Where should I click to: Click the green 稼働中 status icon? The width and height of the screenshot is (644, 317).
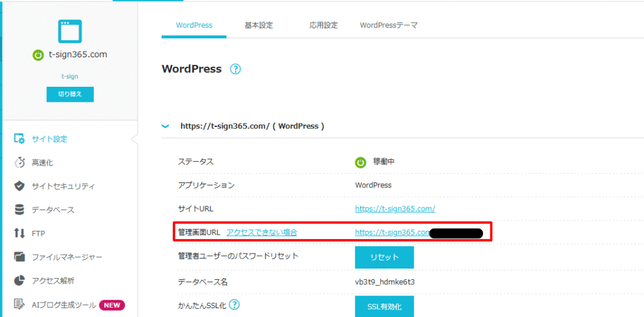pos(360,163)
